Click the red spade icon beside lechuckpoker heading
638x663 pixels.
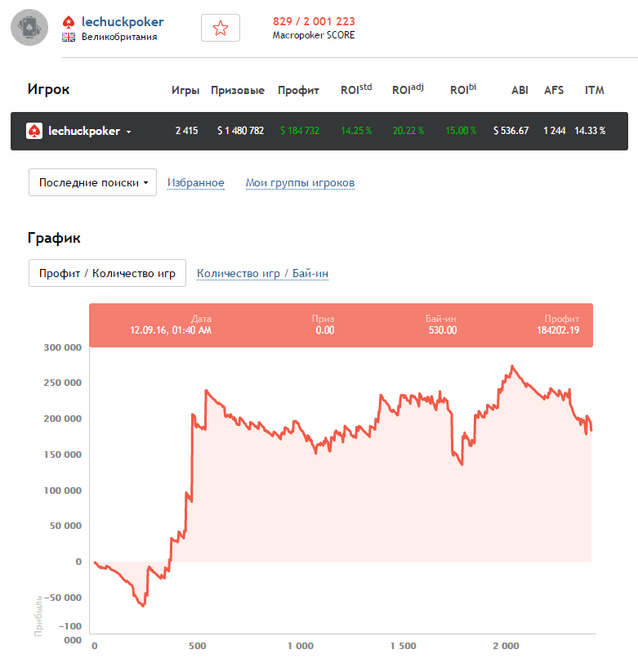(68, 22)
